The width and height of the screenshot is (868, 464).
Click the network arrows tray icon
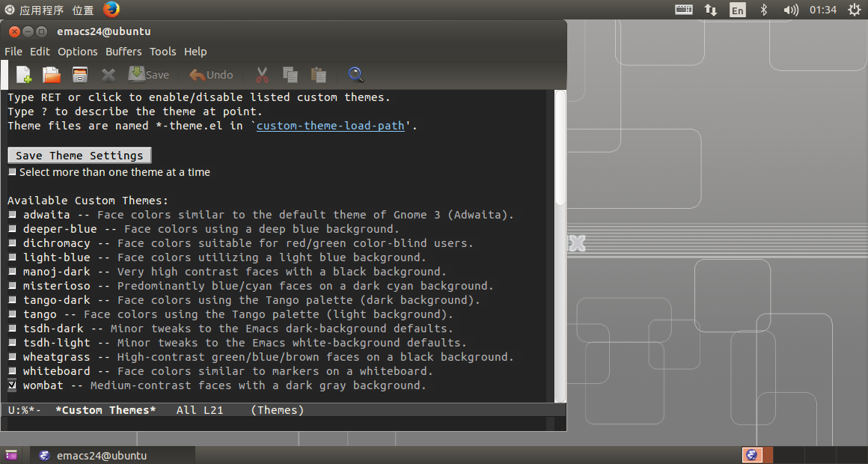[711, 10]
